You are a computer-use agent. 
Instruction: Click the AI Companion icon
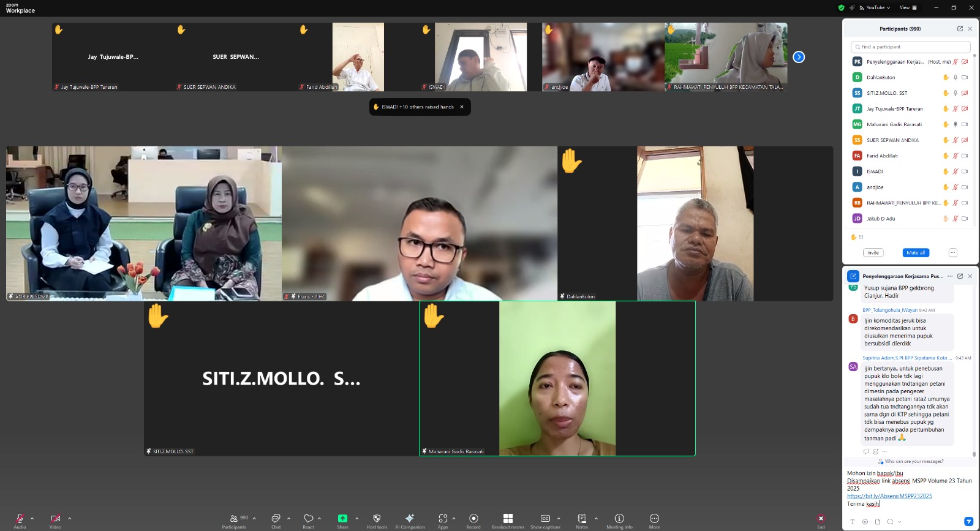409,519
